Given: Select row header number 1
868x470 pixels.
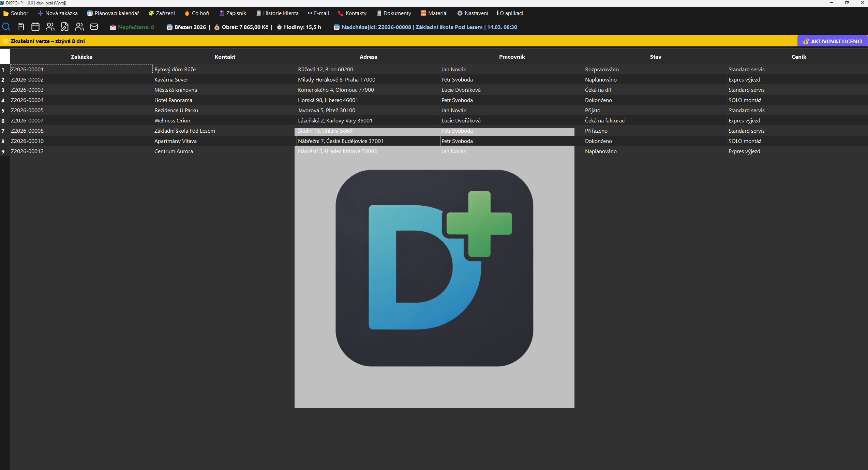Looking at the screenshot, I should 5,70.
